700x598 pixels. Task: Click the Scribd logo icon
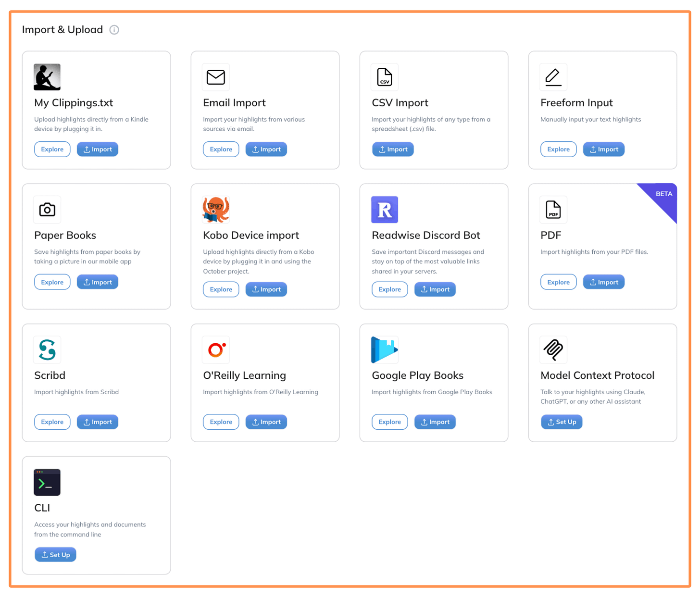(47, 349)
